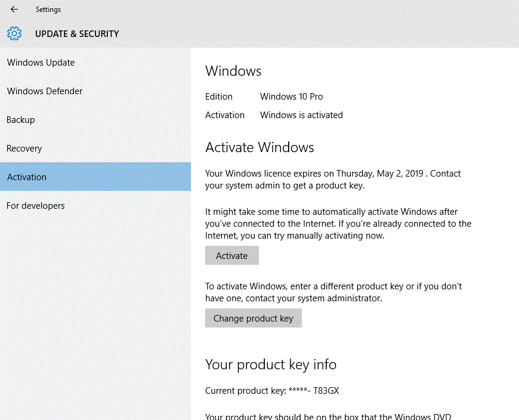This screenshot has width=519, height=420.
Task: Click the Edition label
Action: (x=219, y=96)
